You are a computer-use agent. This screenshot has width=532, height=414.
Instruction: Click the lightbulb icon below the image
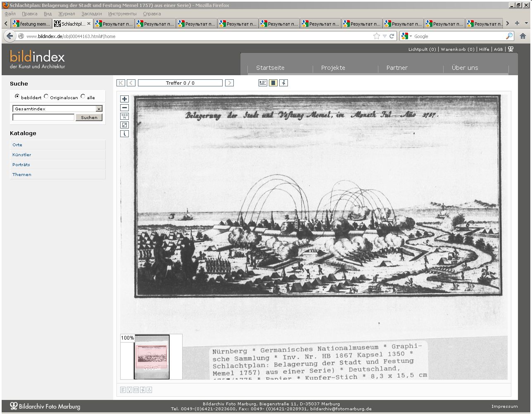[x=129, y=390]
